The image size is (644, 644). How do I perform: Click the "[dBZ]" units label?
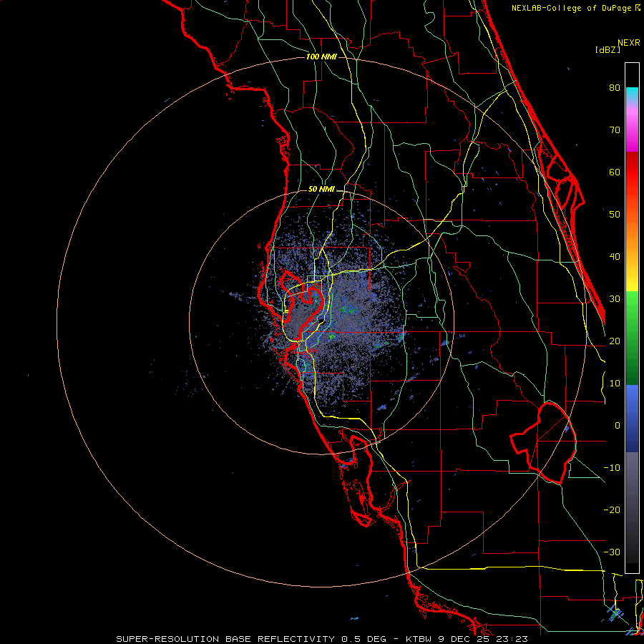pyautogui.click(x=608, y=50)
